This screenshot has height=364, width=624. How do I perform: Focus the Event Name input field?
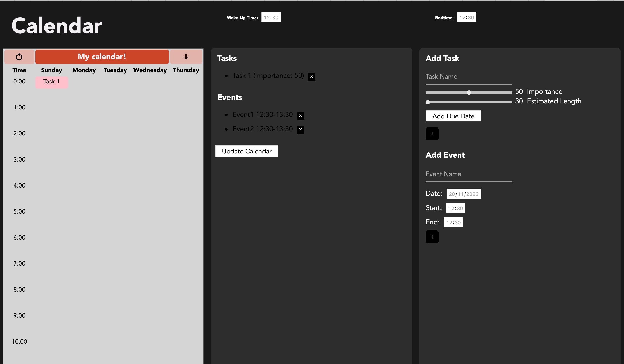(x=468, y=174)
